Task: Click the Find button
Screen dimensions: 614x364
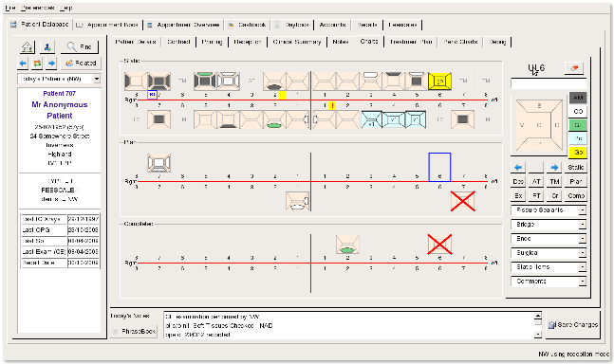Action: point(80,46)
